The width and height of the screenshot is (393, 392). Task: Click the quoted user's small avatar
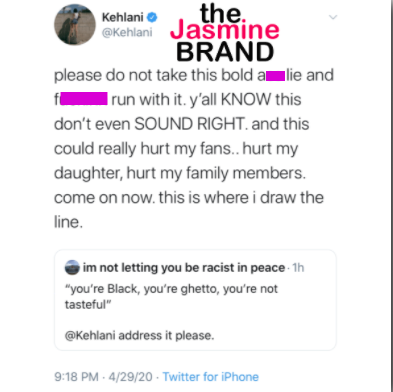point(72,267)
